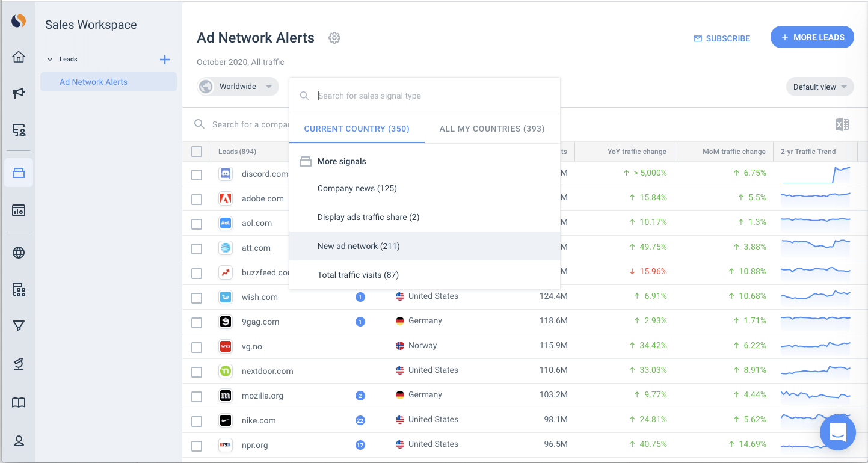Open the Home sidebar icon
Image resolution: width=868 pixels, height=463 pixels.
pyautogui.click(x=18, y=56)
